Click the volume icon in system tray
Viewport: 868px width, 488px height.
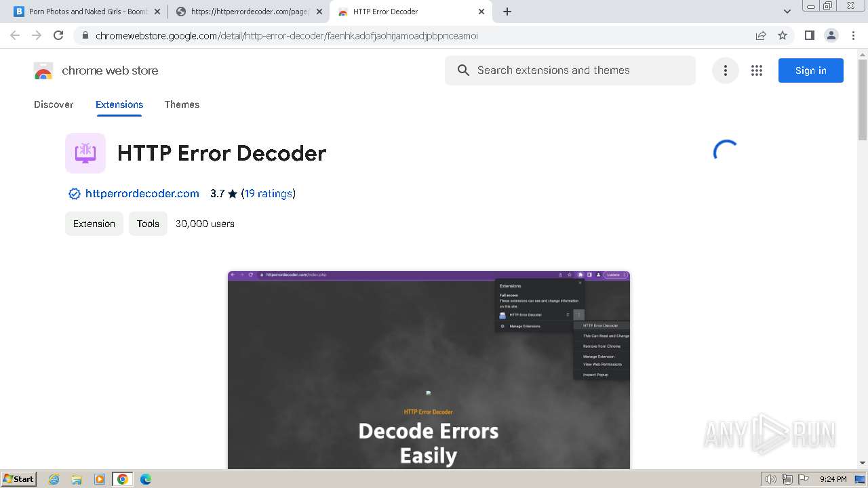point(770,479)
